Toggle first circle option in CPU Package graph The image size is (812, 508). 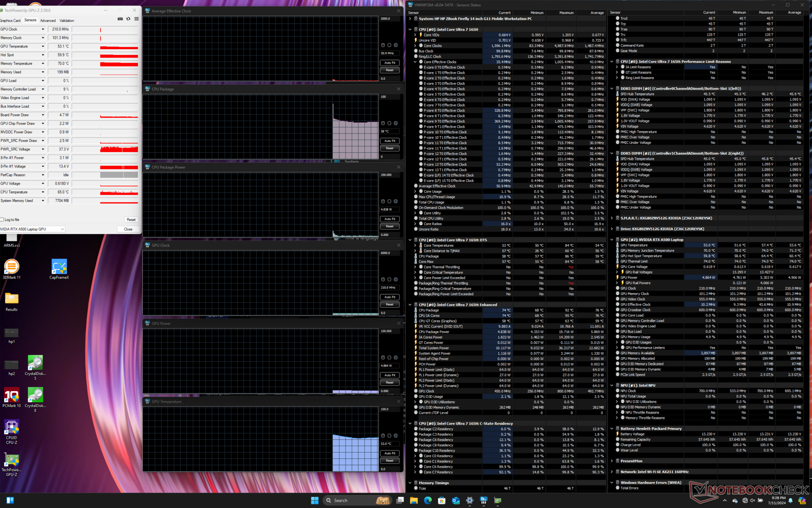coord(383,123)
